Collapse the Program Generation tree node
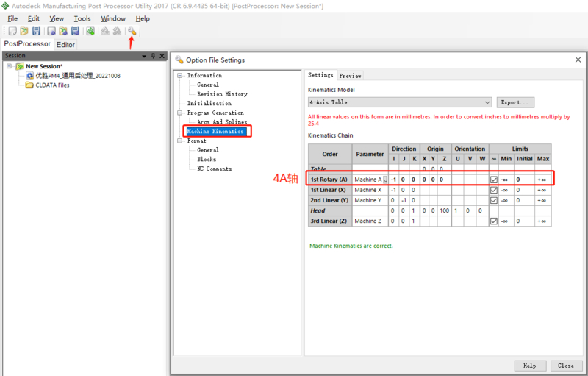This screenshot has height=376, width=588. click(180, 113)
